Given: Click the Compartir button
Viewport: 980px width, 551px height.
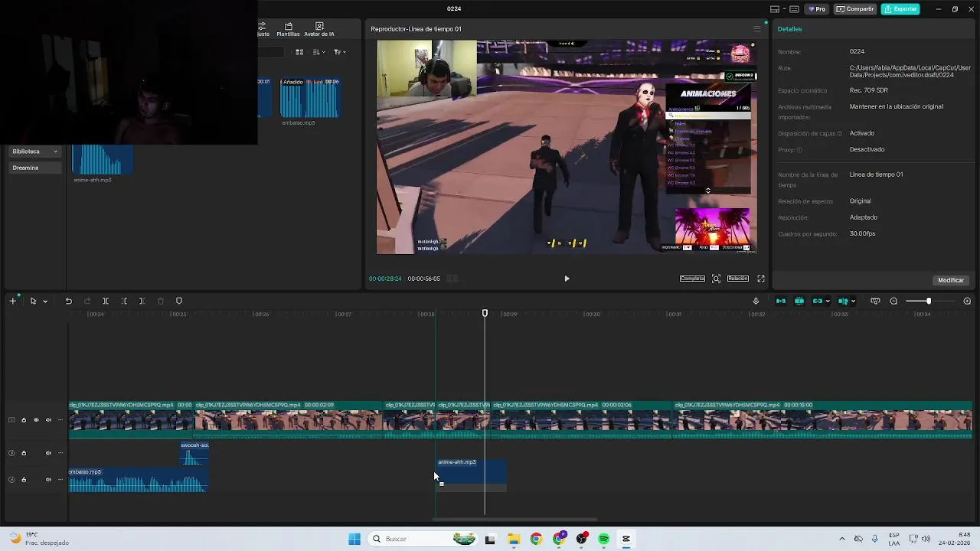Looking at the screenshot, I should 855,9.
